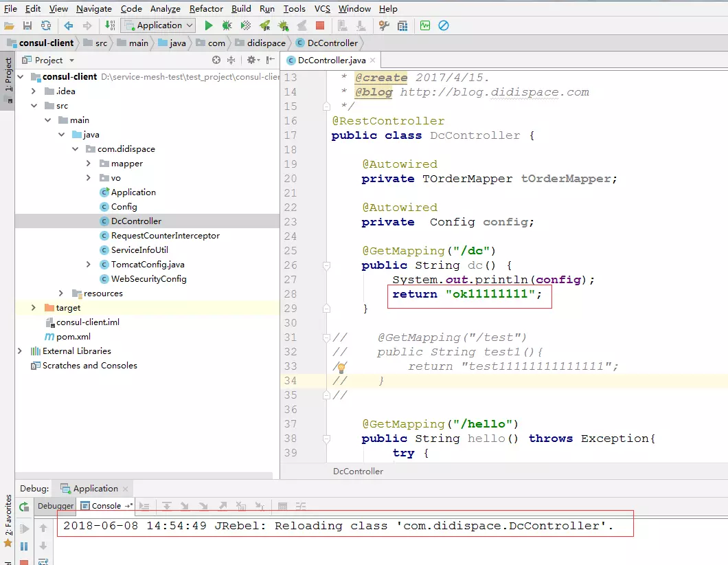
Task: Toggle the 2: Favorites side panel
Action: pos(8,516)
